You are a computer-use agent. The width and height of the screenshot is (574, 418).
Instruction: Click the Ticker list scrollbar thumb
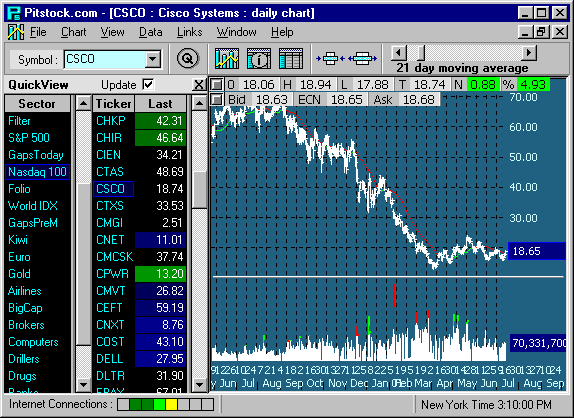[200, 190]
